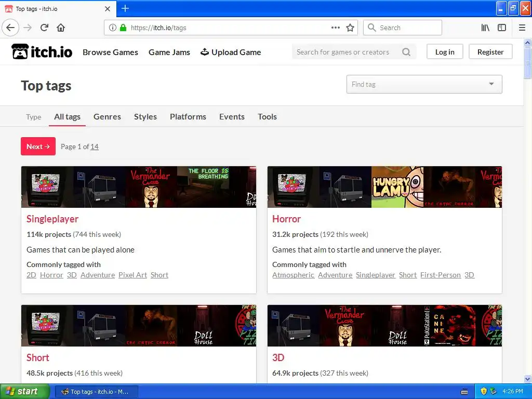Open the Horror tag title

tap(286, 219)
